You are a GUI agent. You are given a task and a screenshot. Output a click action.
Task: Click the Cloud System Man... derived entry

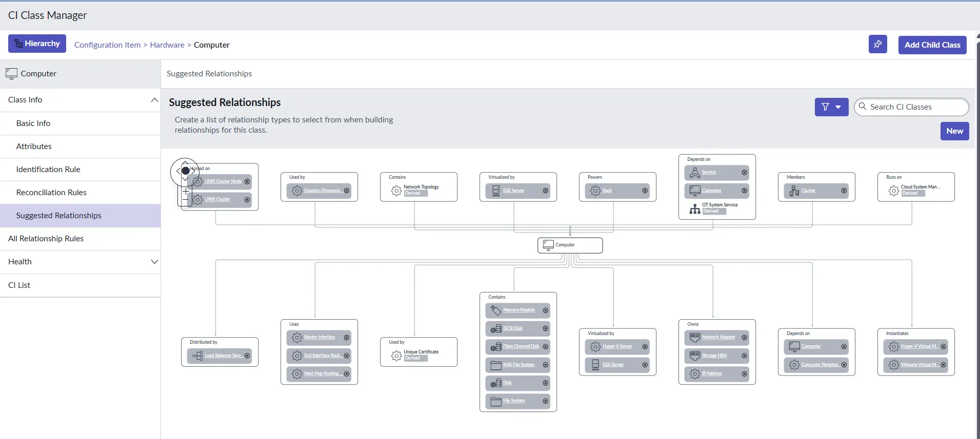pyautogui.click(x=916, y=191)
